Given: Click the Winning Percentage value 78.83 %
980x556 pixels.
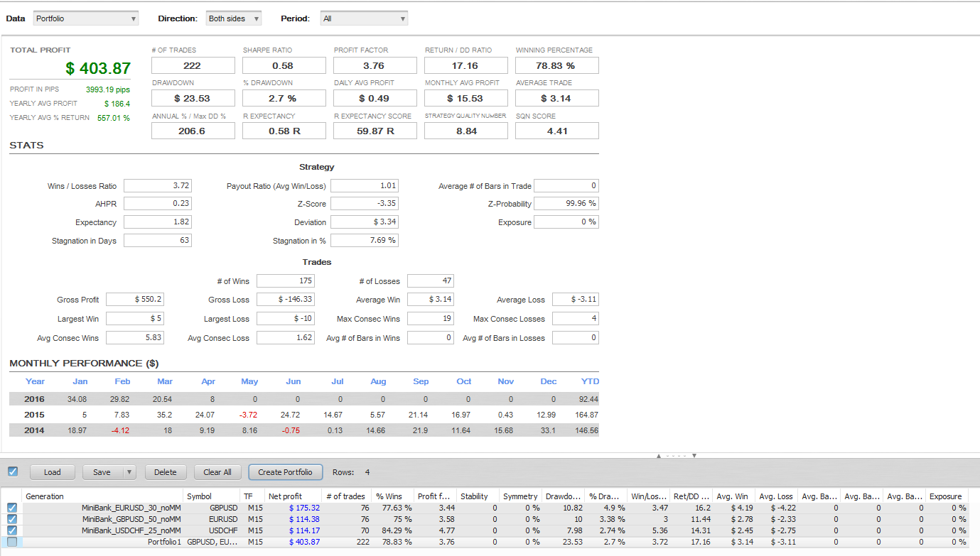Looking at the screenshot, I should pyautogui.click(x=556, y=65).
